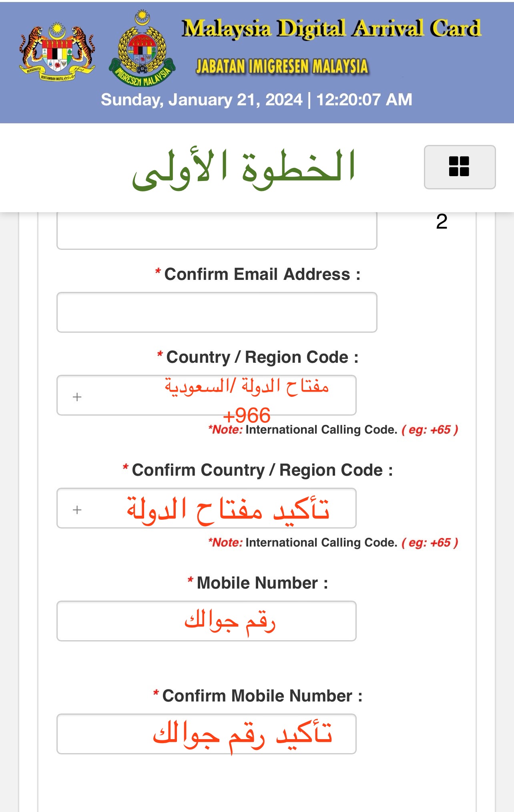The image size is (514, 812).
Task: Click the calling code note below Confirm Country field
Action: 333,543
